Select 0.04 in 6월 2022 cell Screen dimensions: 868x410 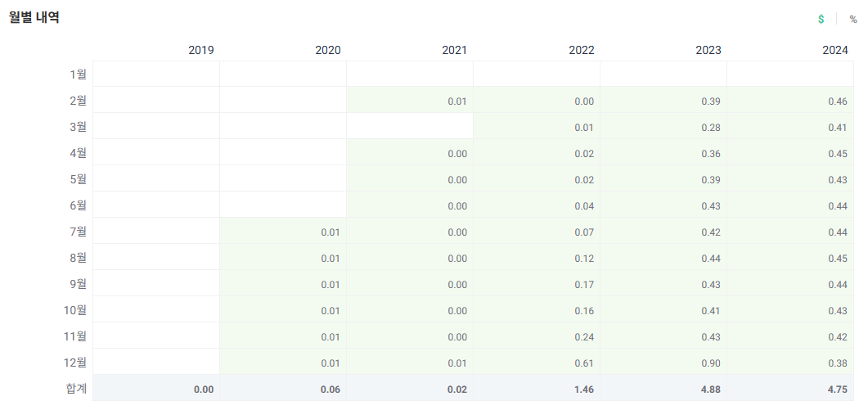coord(584,206)
